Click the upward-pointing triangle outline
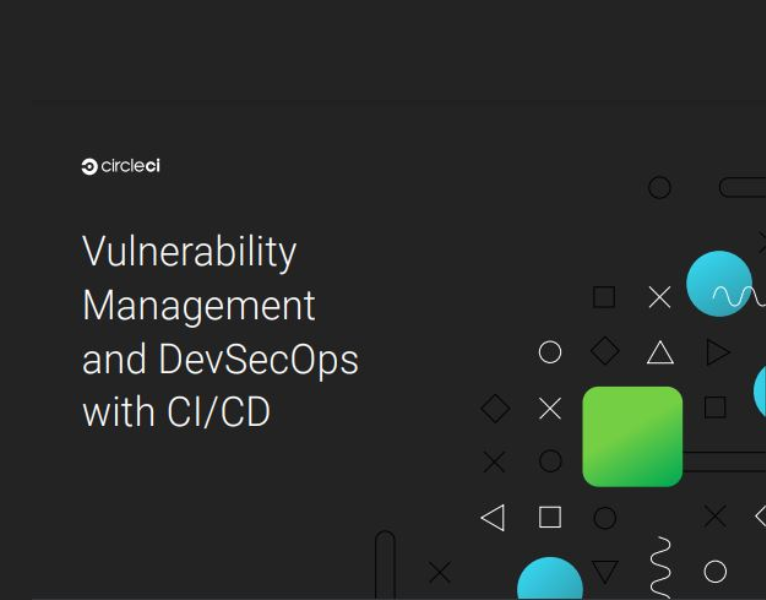 (660, 352)
